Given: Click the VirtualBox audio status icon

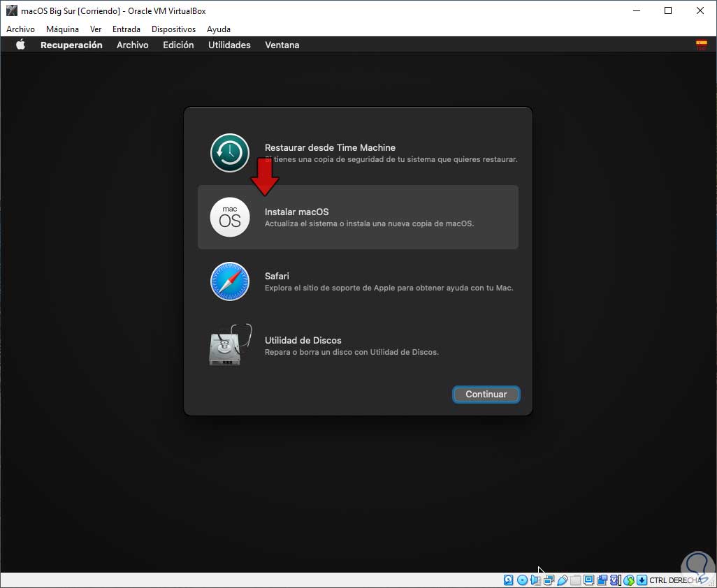Looking at the screenshot, I should [535, 580].
